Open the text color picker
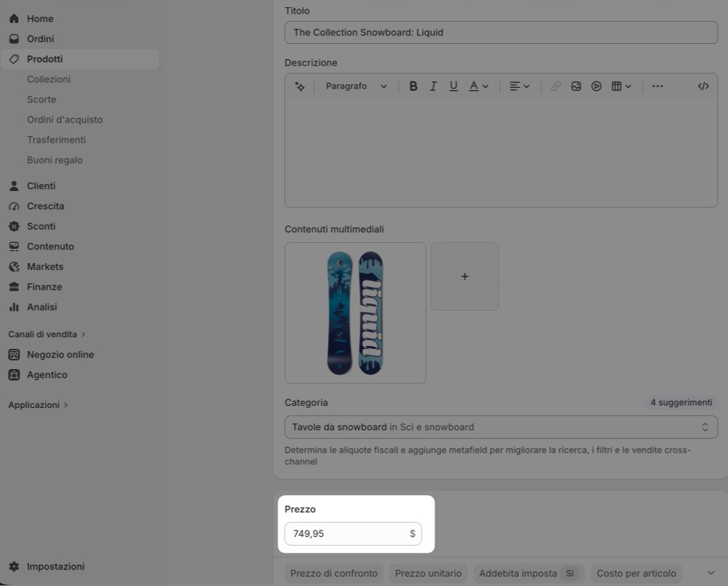Viewport: 728px width, 586px height. pyautogui.click(x=479, y=86)
